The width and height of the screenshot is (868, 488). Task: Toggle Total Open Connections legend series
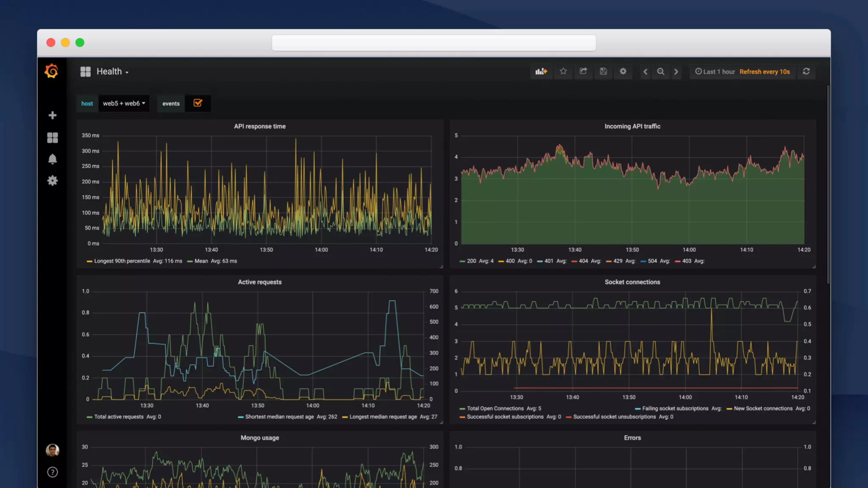click(495, 408)
